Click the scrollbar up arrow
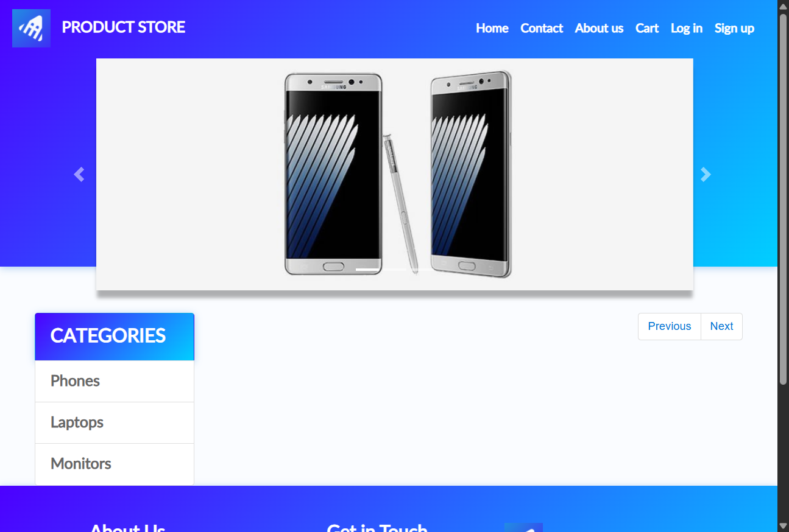Viewport: 789px width, 532px height. click(783, 6)
